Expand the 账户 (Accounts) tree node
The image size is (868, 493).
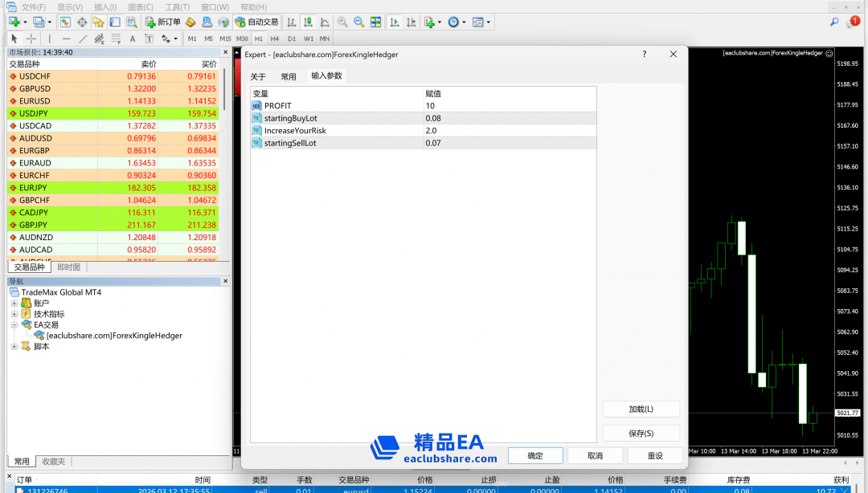point(14,304)
